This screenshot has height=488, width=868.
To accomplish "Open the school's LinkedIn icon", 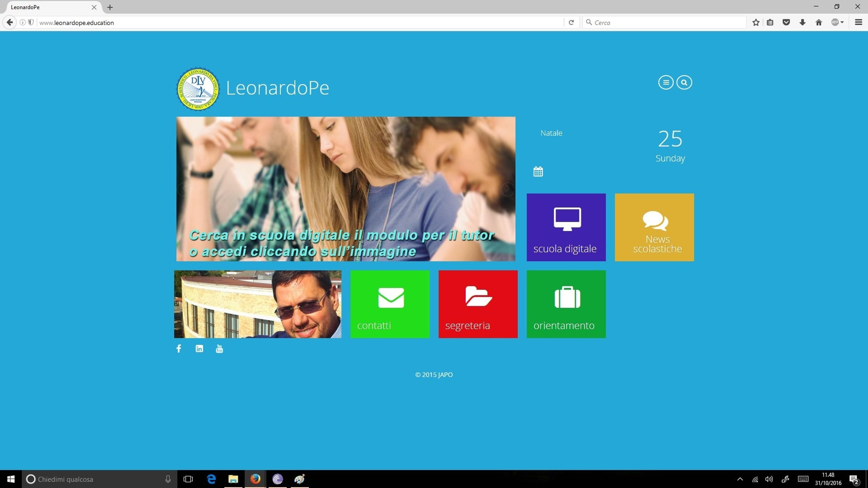I will click(199, 349).
